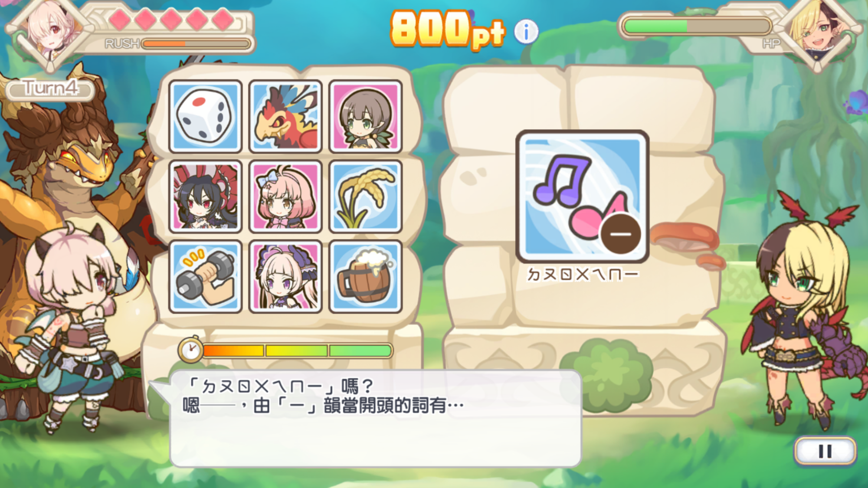Tap the music notes prompt card
The height and width of the screenshot is (488, 868).
pos(582,196)
